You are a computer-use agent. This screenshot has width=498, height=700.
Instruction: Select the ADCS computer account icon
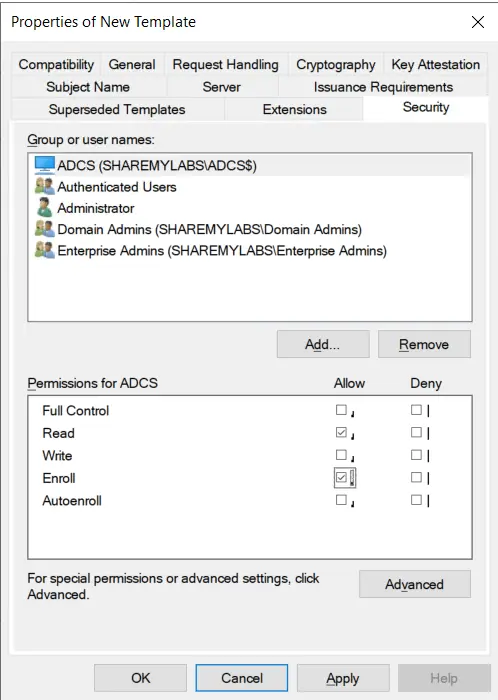pos(45,165)
